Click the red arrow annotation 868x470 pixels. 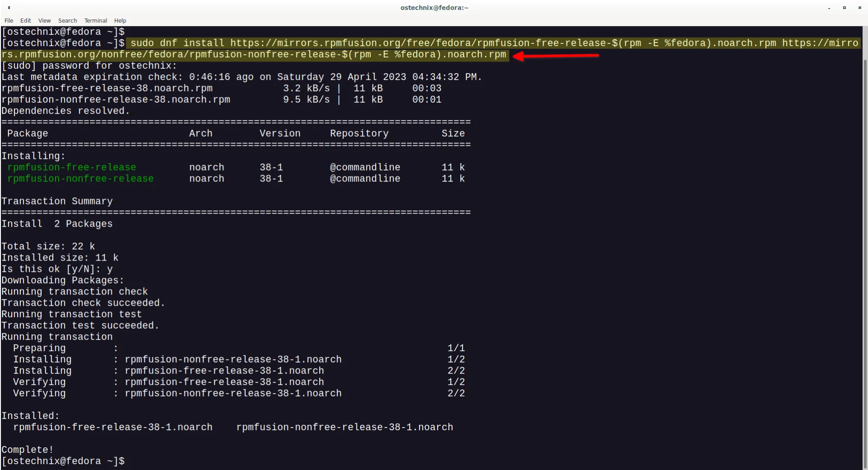[556, 55]
